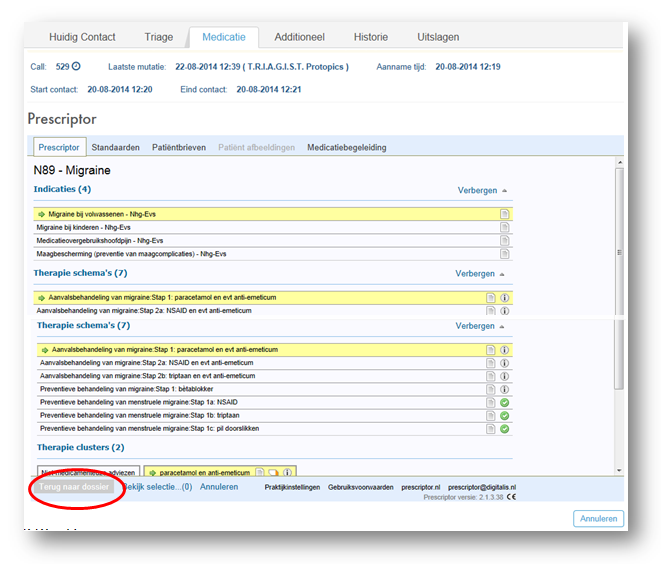The width and height of the screenshot is (661, 564).
Task: Open the Patiëntbrieven sub-tab
Action: pyautogui.click(x=179, y=148)
